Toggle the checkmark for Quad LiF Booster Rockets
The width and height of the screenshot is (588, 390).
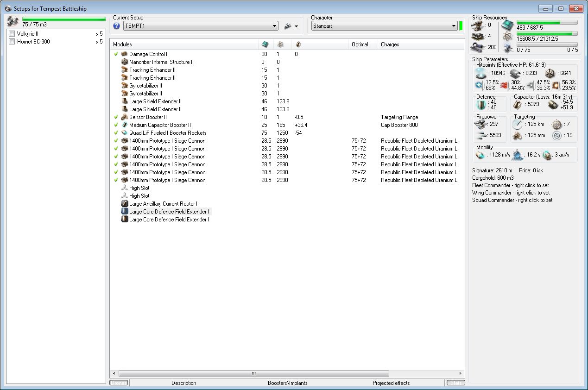click(x=116, y=133)
